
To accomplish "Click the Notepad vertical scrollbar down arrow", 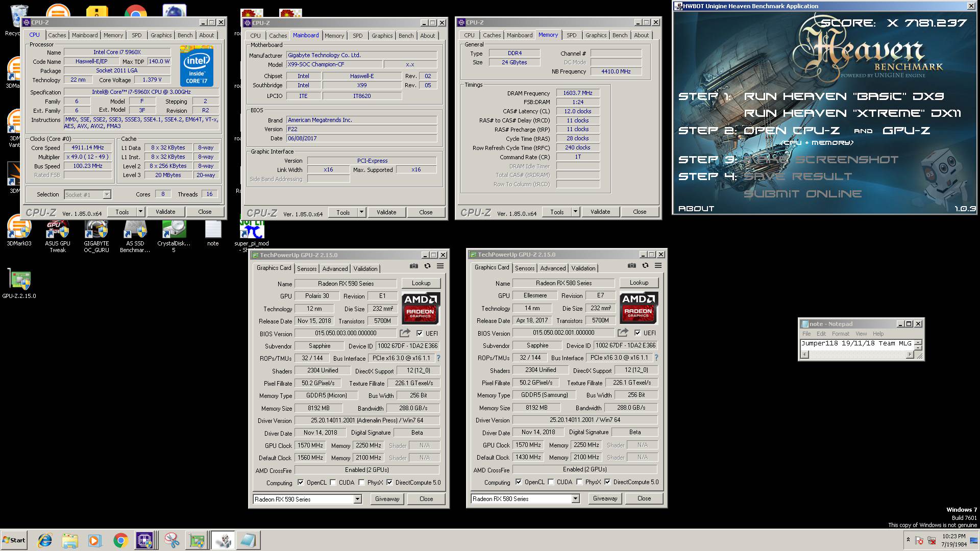I will pyautogui.click(x=918, y=348).
